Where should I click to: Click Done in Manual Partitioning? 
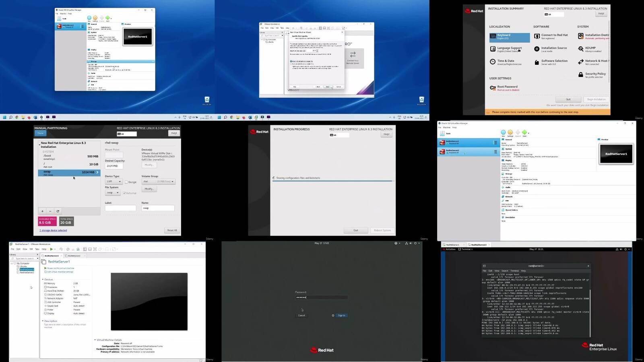click(x=40, y=133)
